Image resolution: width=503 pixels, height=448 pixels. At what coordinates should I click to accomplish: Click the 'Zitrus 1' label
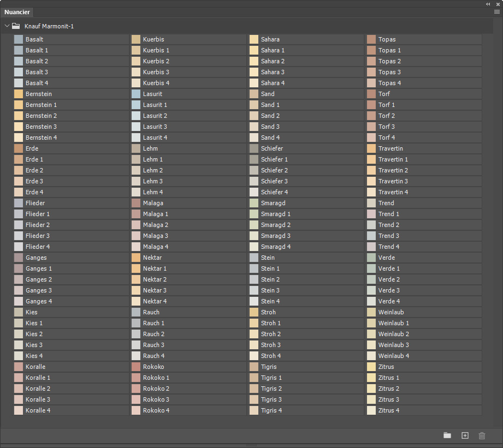(x=389, y=378)
